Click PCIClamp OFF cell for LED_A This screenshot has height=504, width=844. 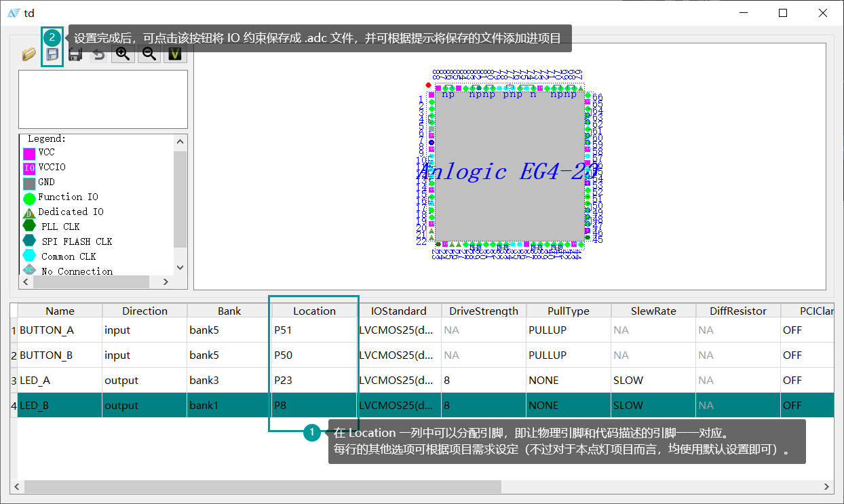click(x=807, y=381)
